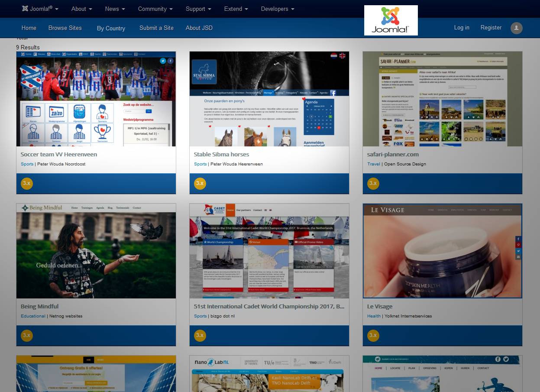Click Health category under Le Visage
This screenshot has height=392, width=540.
(374, 316)
